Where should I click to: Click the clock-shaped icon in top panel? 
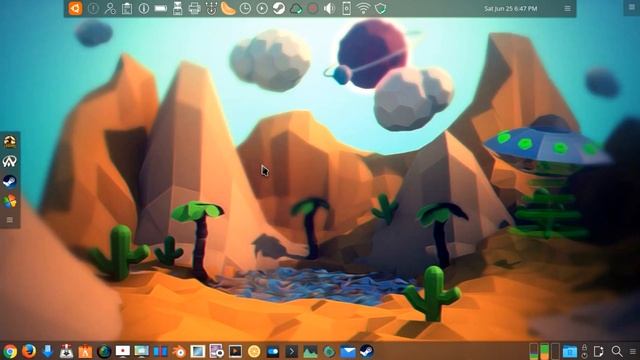[245, 8]
